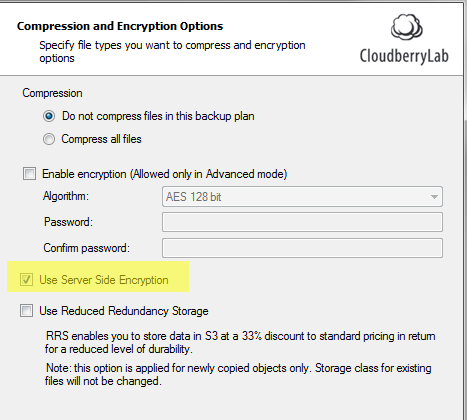Tick the Enable encryption checkbox
The image size is (467, 420).
tap(29, 174)
